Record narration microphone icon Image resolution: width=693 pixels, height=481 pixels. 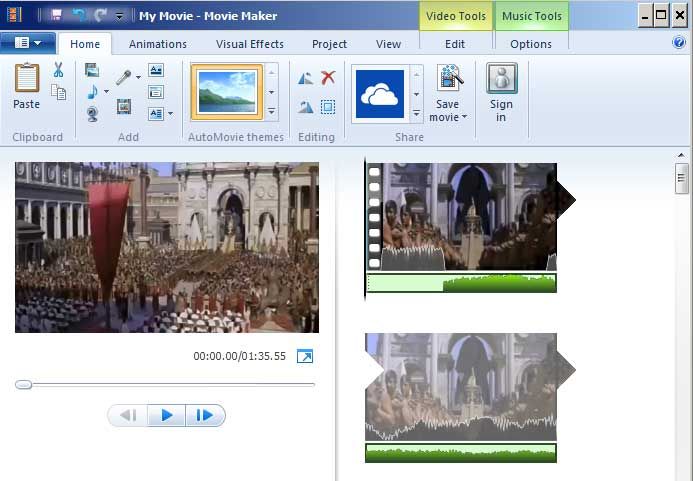point(124,77)
